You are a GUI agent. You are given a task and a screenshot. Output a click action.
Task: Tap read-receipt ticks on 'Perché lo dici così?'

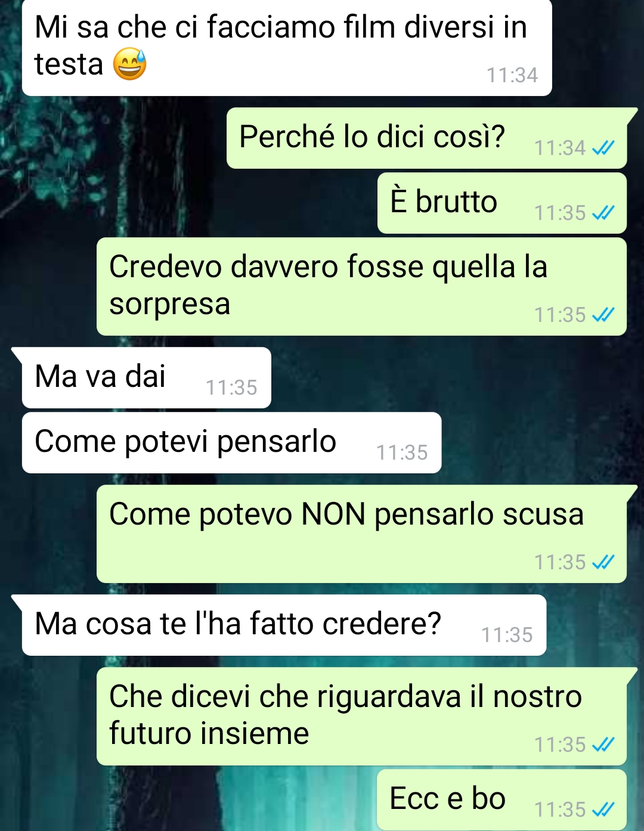click(603, 148)
